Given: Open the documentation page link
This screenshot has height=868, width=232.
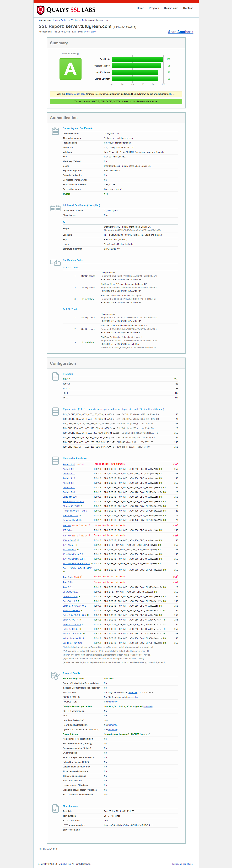Looking at the screenshot, I should (75, 94).
